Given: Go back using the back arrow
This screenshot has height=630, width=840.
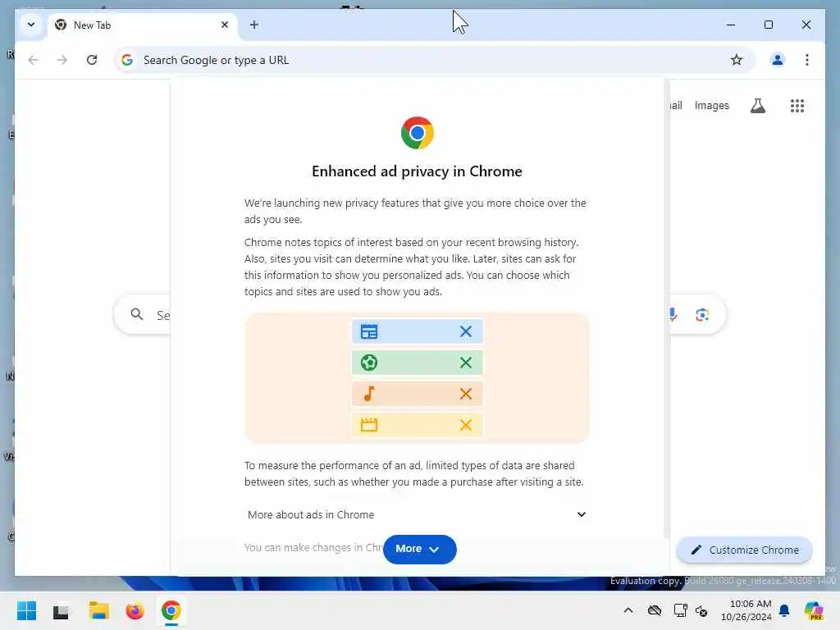Looking at the screenshot, I should tap(33, 60).
